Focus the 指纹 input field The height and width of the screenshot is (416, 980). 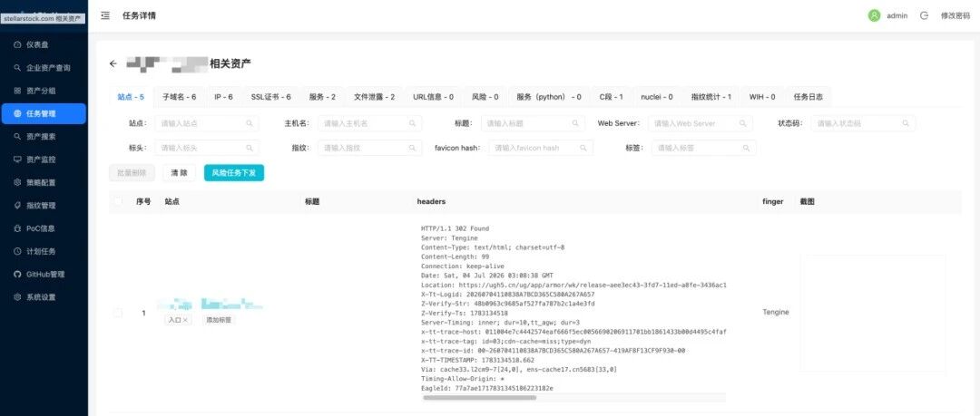click(x=370, y=148)
